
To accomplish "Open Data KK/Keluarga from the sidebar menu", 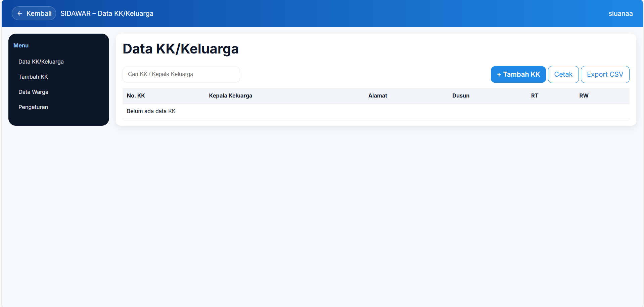I will click(41, 62).
